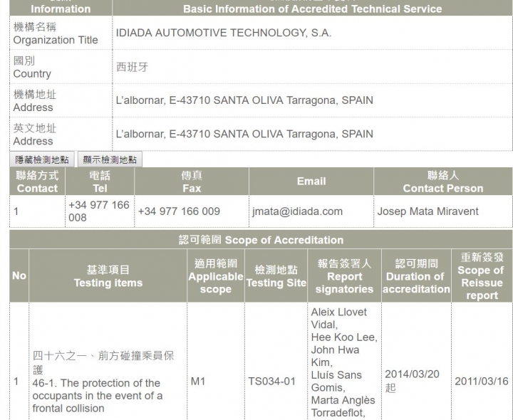Screen dimensions: 513x420
Task: Select applicable scope value M1
Action: [x=197, y=382]
